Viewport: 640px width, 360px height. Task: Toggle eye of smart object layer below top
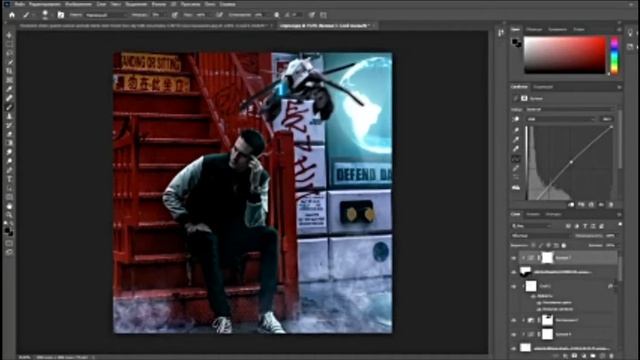tap(513, 272)
